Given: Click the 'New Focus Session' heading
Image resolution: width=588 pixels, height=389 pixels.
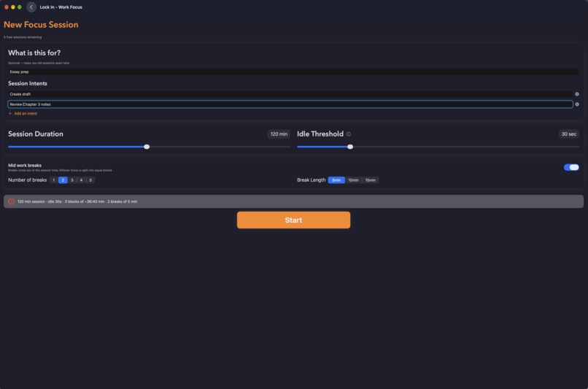Looking at the screenshot, I should (41, 25).
